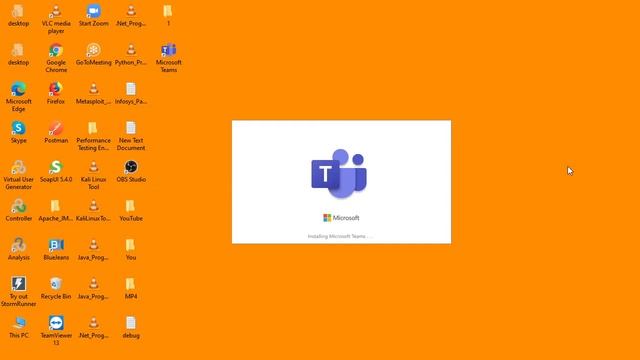Image resolution: width=640 pixels, height=360 pixels.
Task: Select the folder named 1
Action: click(168, 16)
